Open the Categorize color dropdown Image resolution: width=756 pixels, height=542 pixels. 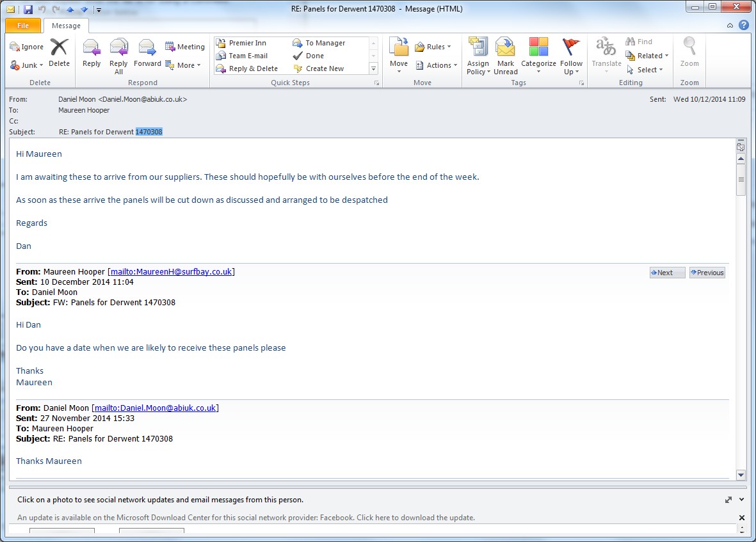(x=538, y=56)
